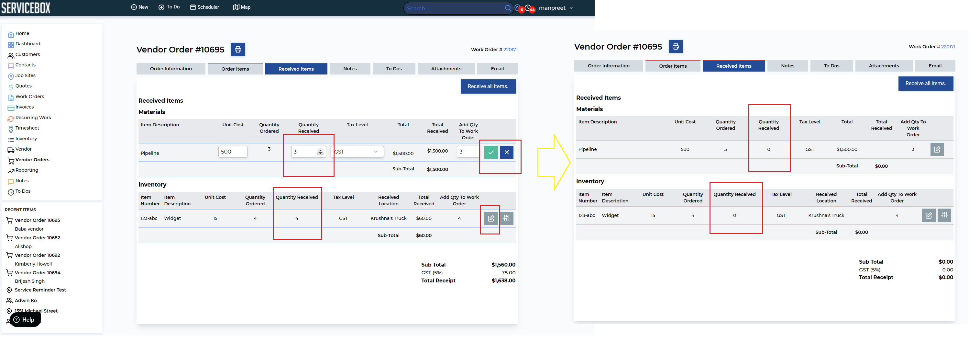Switch to the Order Items tab
980x354 pixels.
(x=235, y=69)
